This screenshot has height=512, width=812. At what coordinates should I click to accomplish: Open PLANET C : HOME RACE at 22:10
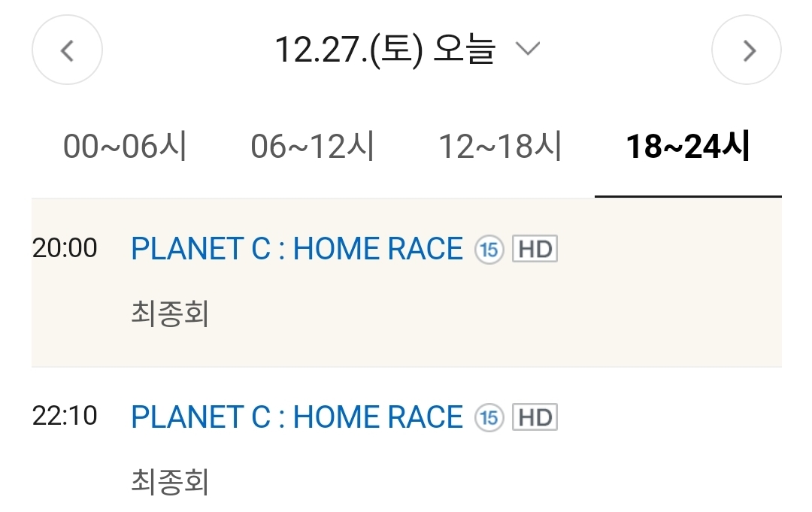[297, 417]
